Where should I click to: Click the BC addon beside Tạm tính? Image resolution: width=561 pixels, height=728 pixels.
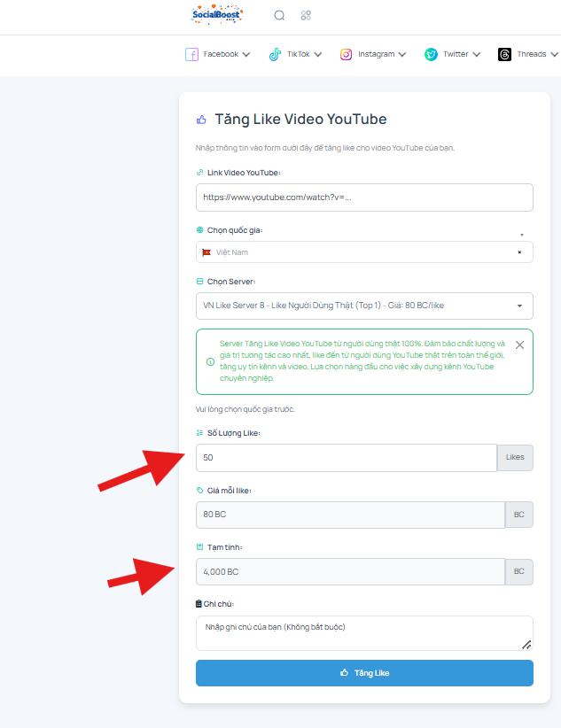pos(519,571)
